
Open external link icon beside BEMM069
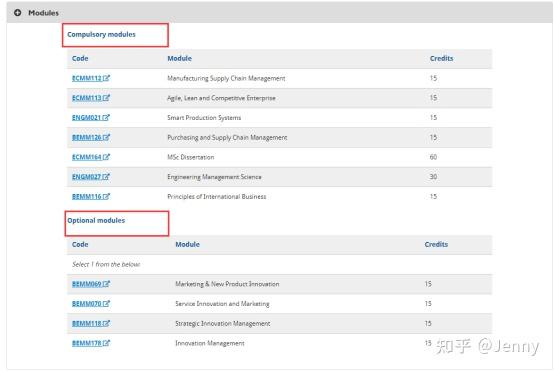pyautogui.click(x=106, y=284)
